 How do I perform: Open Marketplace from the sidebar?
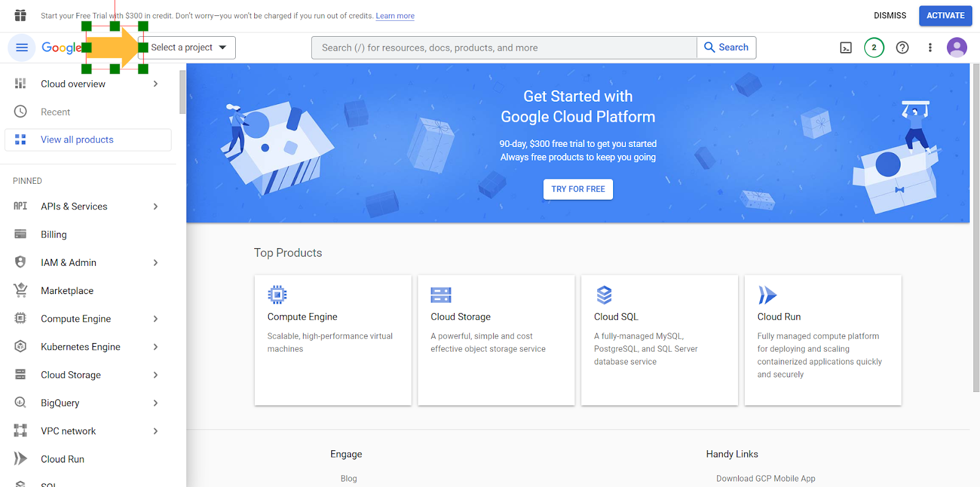coord(67,291)
